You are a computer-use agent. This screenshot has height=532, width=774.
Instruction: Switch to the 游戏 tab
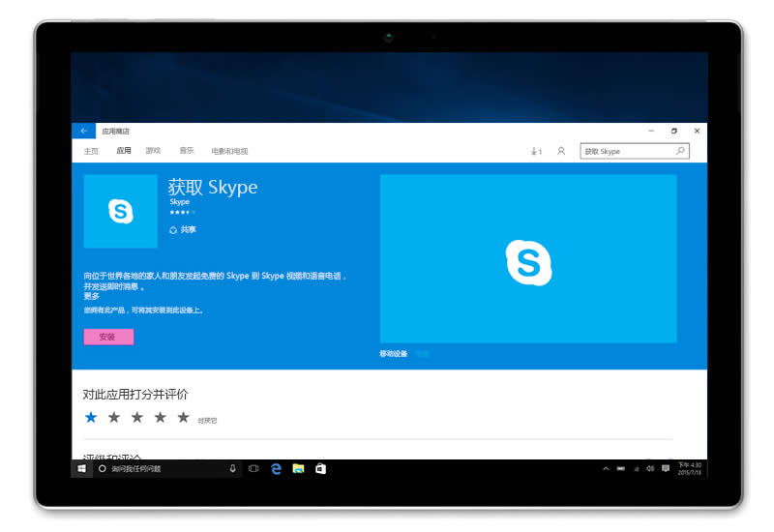153,151
